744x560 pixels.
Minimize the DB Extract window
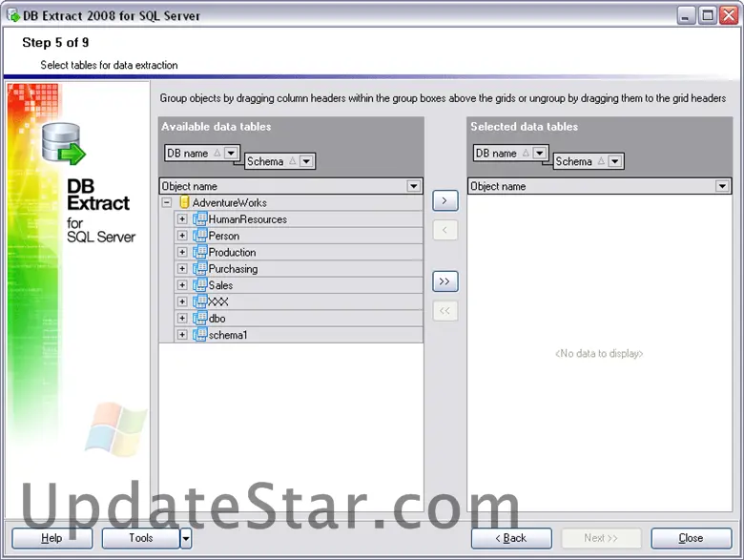686,15
